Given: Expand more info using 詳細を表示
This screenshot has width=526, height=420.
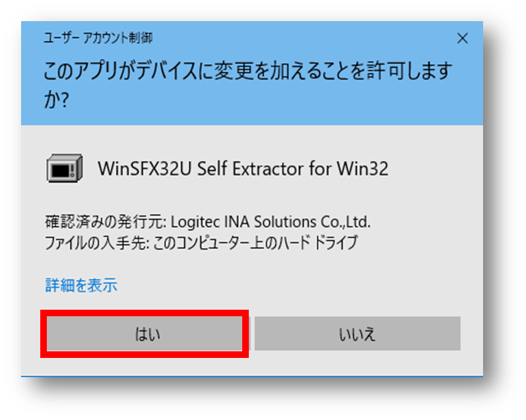Looking at the screenshot, I should pyautogui.click(x=81, y=285).
